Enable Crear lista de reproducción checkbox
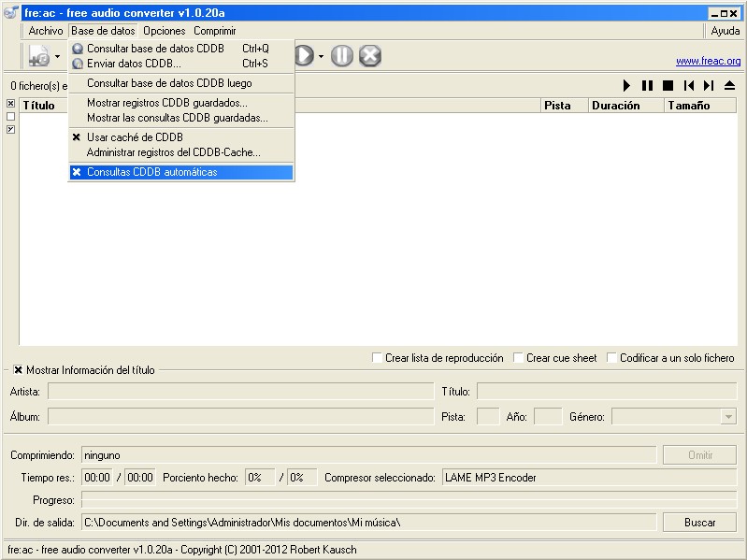 pos(438,358)
